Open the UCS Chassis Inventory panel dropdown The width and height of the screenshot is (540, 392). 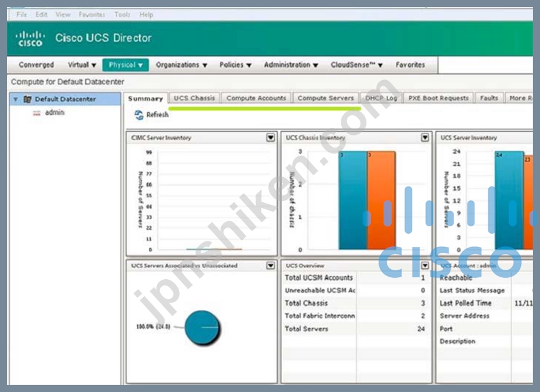(425, 137)
